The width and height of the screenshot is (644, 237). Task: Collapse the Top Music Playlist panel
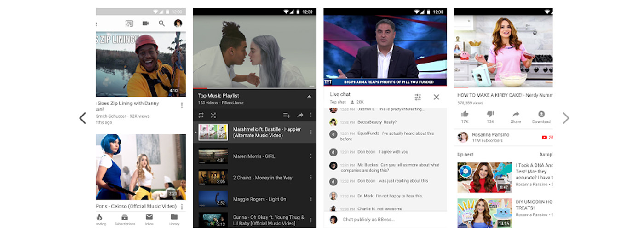[x=309, y=96]
